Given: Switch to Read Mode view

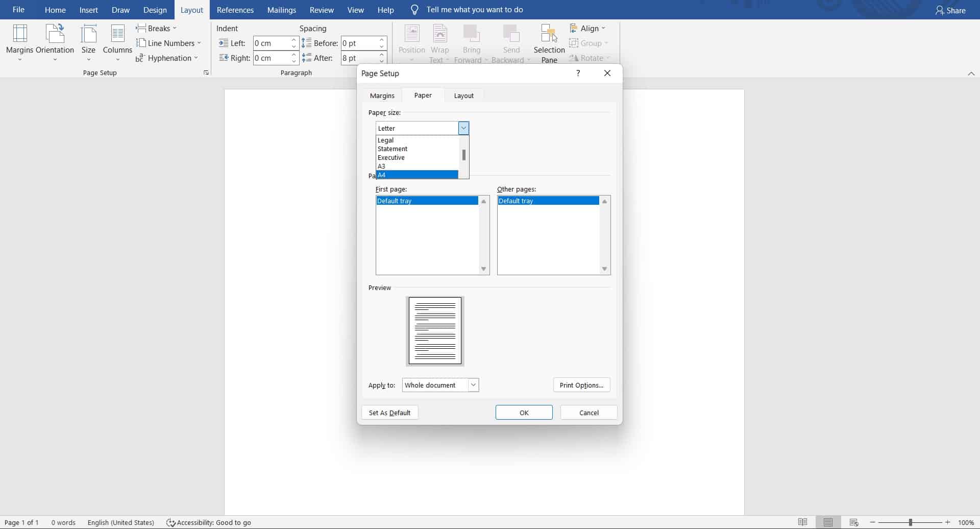Looking at the screenshot, I should click(802, 522).
